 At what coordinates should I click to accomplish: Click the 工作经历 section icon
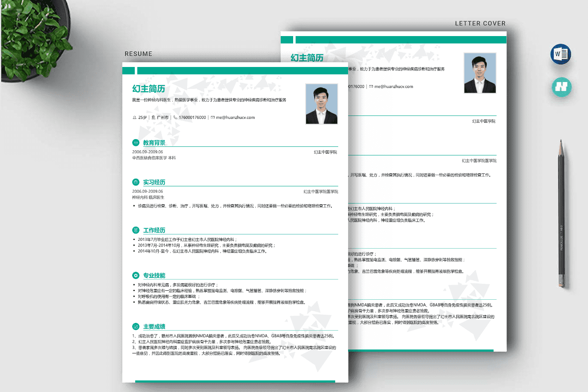coord(136,230)
